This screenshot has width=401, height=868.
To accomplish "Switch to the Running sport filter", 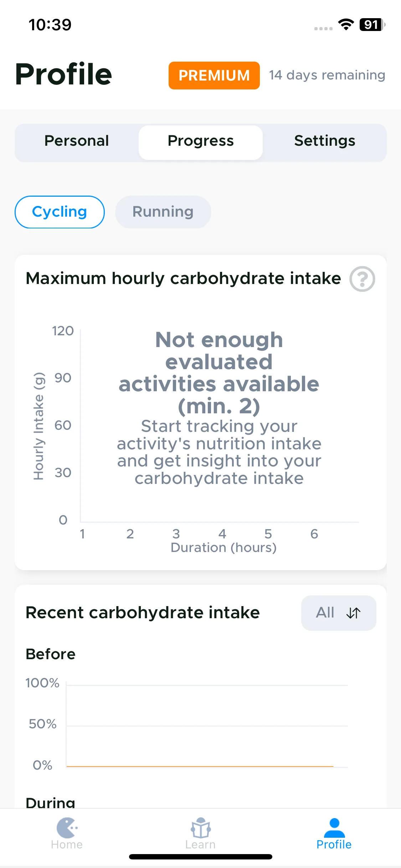I will (x=163, y=212).
